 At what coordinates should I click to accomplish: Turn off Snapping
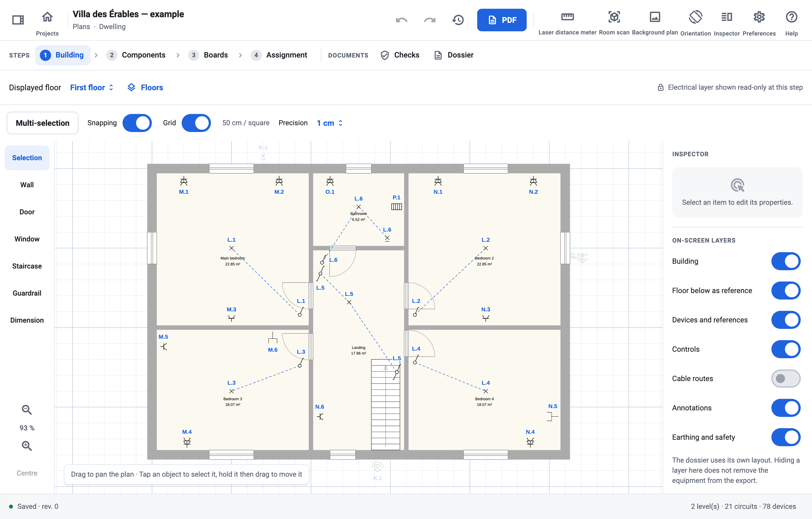[137, 123]
